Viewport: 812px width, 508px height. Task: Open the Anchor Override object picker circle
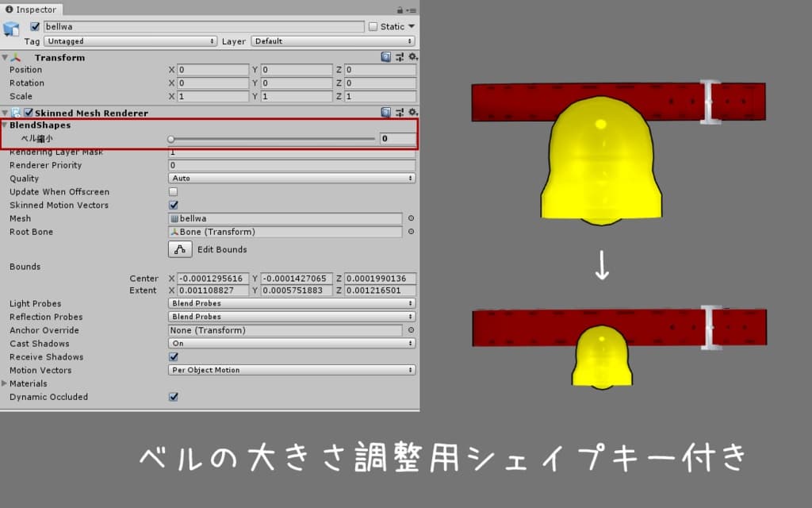pyautogui.click(x=412, y=329)
